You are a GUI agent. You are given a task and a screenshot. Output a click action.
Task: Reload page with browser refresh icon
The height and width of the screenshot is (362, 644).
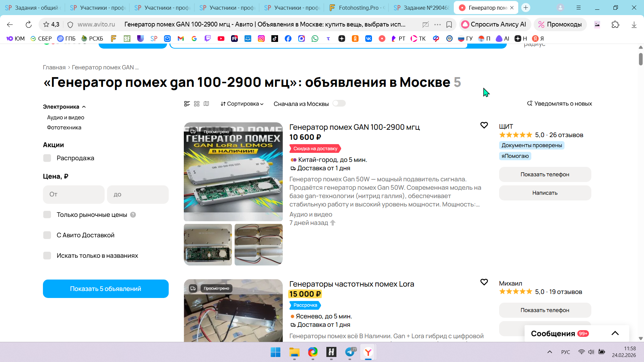tap(29, 24)
